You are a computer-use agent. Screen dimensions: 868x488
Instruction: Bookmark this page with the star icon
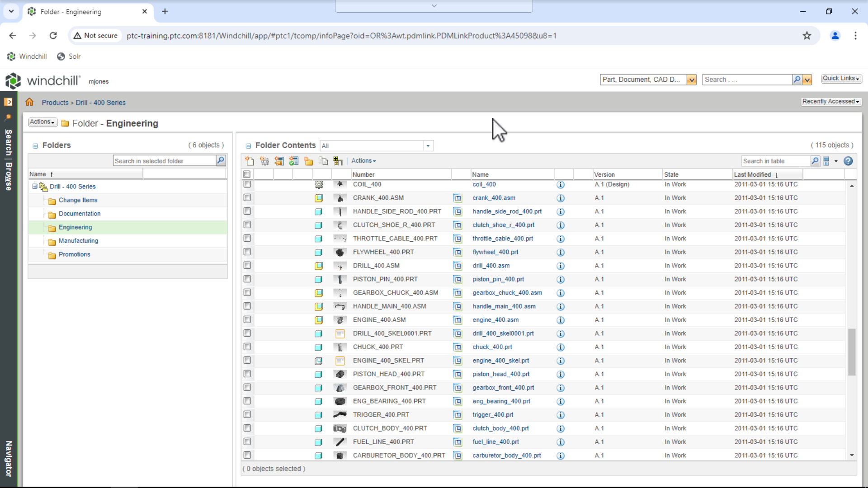coord(807,36)
